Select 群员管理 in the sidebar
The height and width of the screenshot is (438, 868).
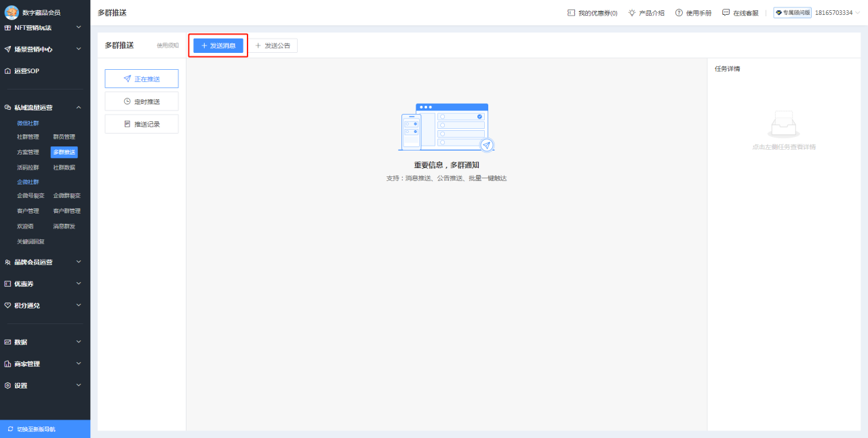tap(66, 136)
